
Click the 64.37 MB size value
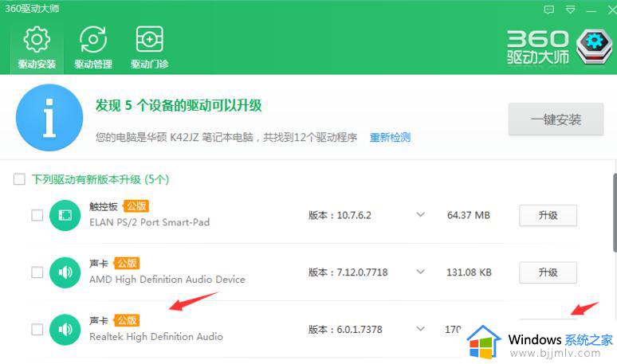[x=468, y=215]
